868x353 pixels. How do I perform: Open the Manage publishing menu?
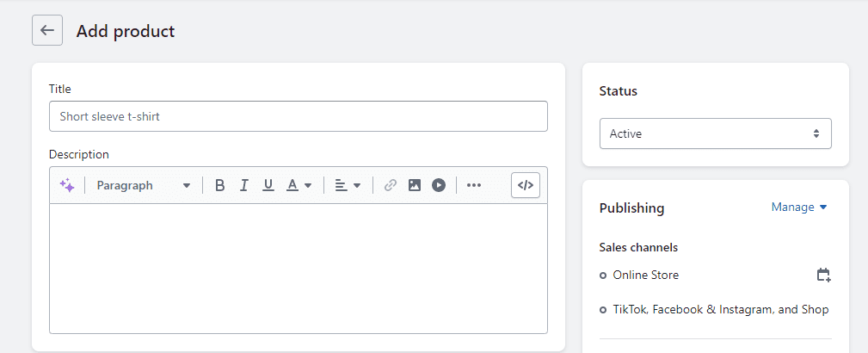pyautogui.click(x=799, y=207)
